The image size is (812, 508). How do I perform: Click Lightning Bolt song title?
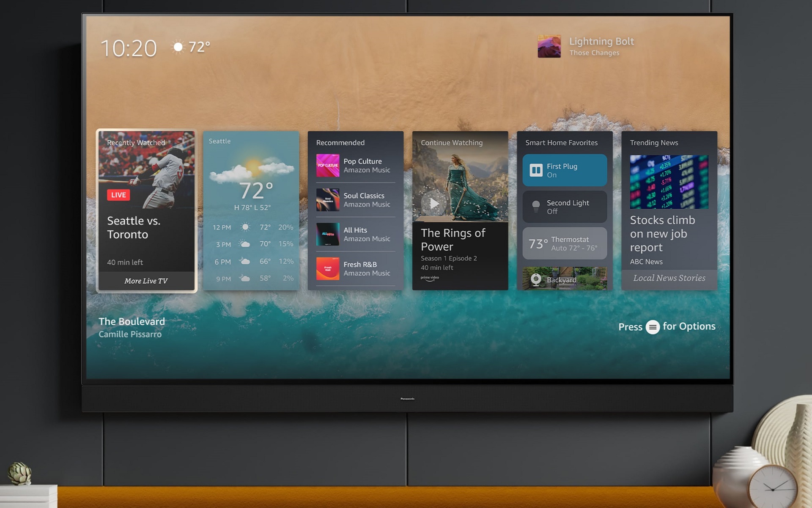click(601, 41)
